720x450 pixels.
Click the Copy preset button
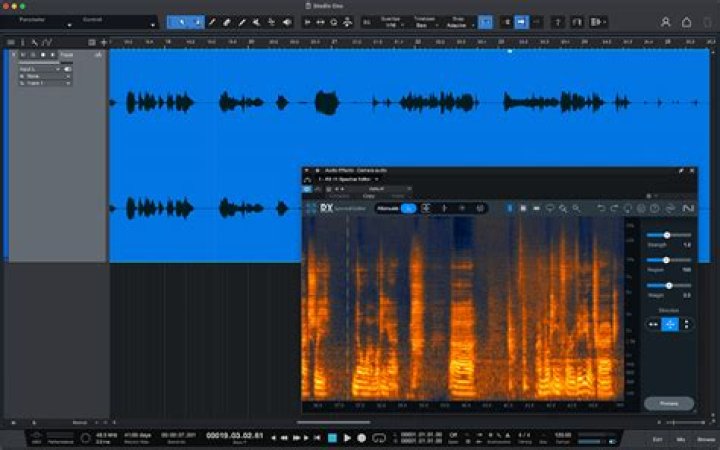click(369, 196)
